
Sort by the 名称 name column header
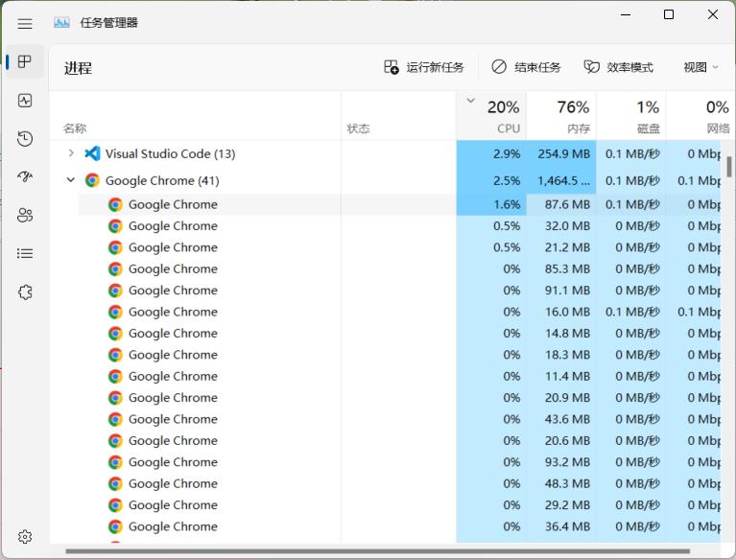click(195, 116)
